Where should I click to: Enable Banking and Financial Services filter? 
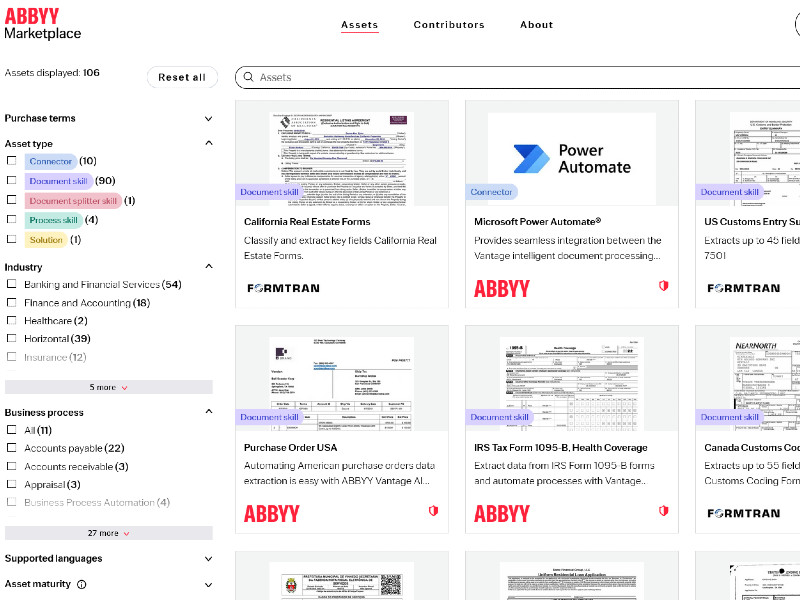12,284
